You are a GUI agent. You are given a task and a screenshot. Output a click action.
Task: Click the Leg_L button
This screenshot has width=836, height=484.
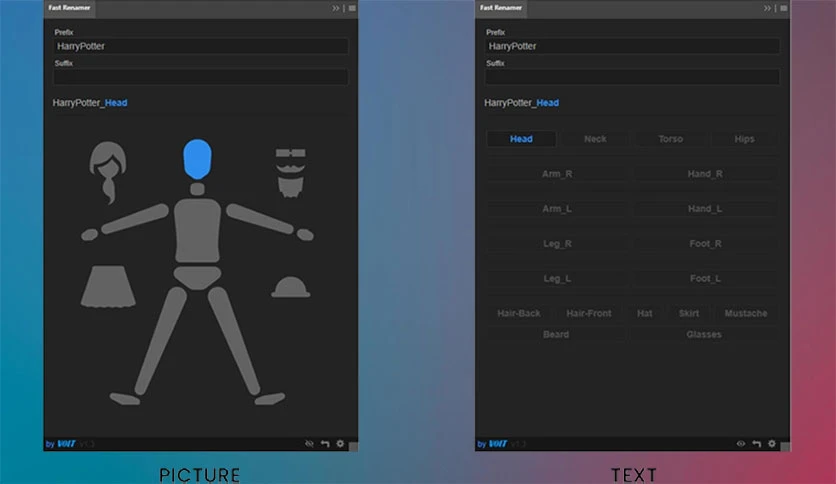pyautogui.click(x=557, y=278)
